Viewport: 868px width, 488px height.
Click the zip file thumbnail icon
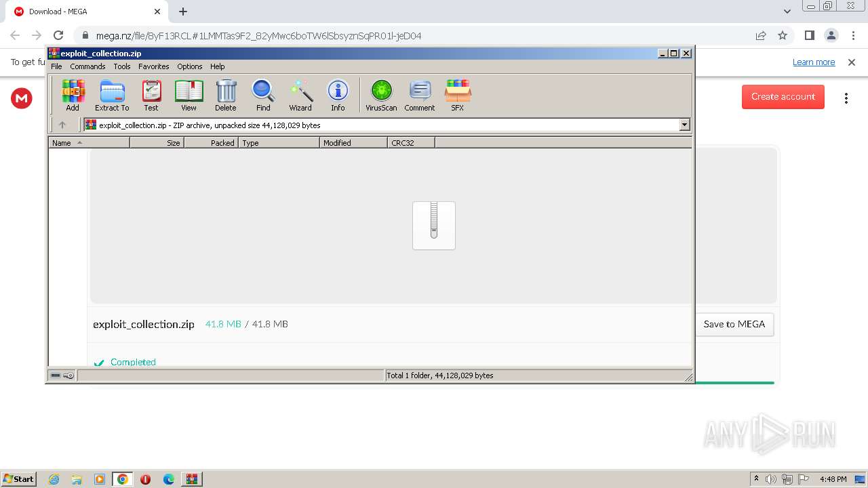(434, 226)
